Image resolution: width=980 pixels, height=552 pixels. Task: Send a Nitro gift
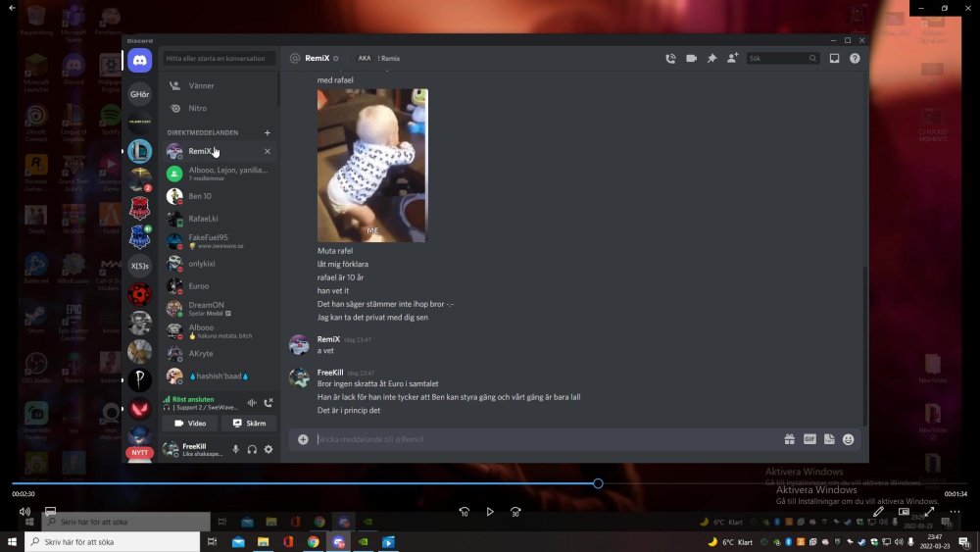pyautogui.click(x=789, y=439)
